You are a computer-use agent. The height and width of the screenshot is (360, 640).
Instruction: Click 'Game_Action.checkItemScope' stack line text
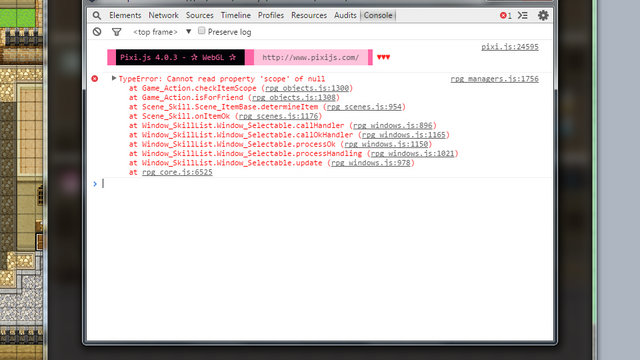[x=199, y=88]
